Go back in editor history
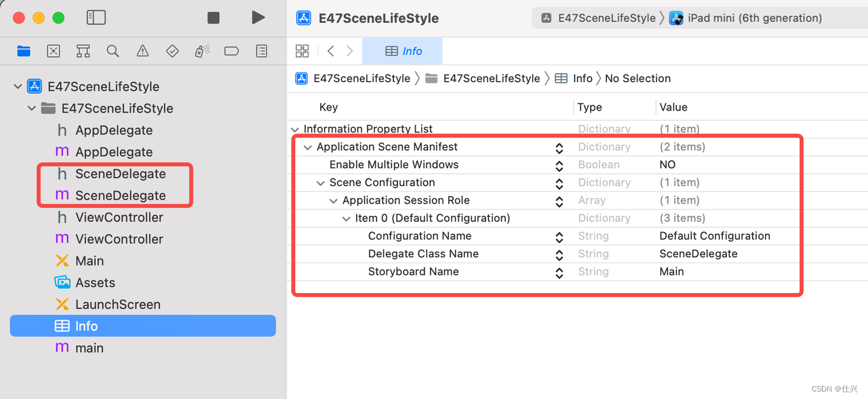 (331, 51)
